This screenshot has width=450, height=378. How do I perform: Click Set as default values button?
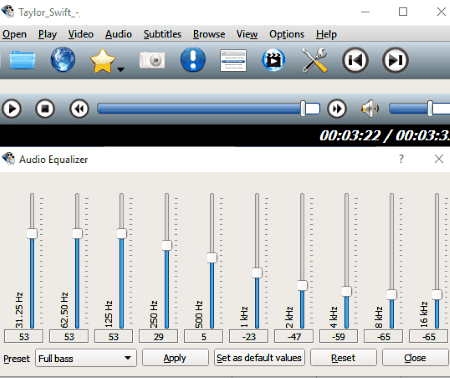(259, 358)
